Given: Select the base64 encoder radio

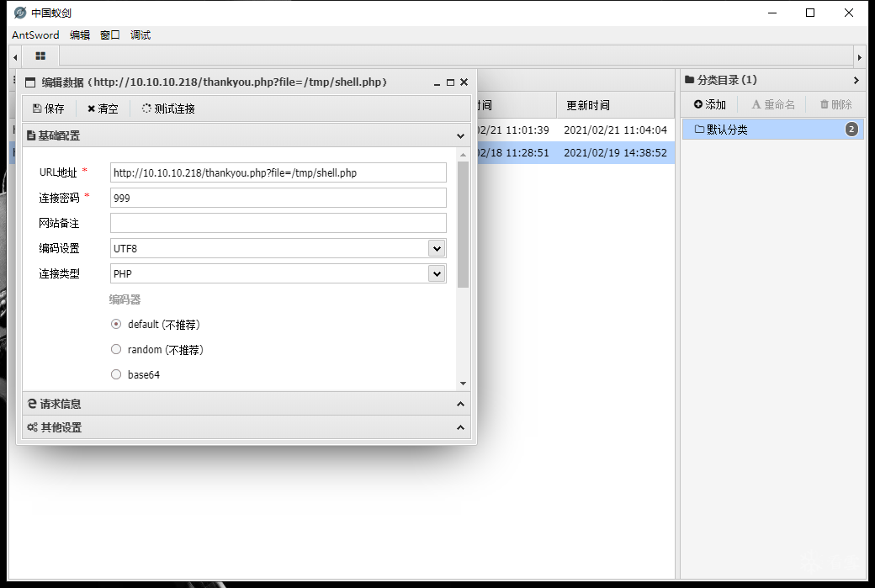Looking at the screenshot, I should (x=116, y=374).
